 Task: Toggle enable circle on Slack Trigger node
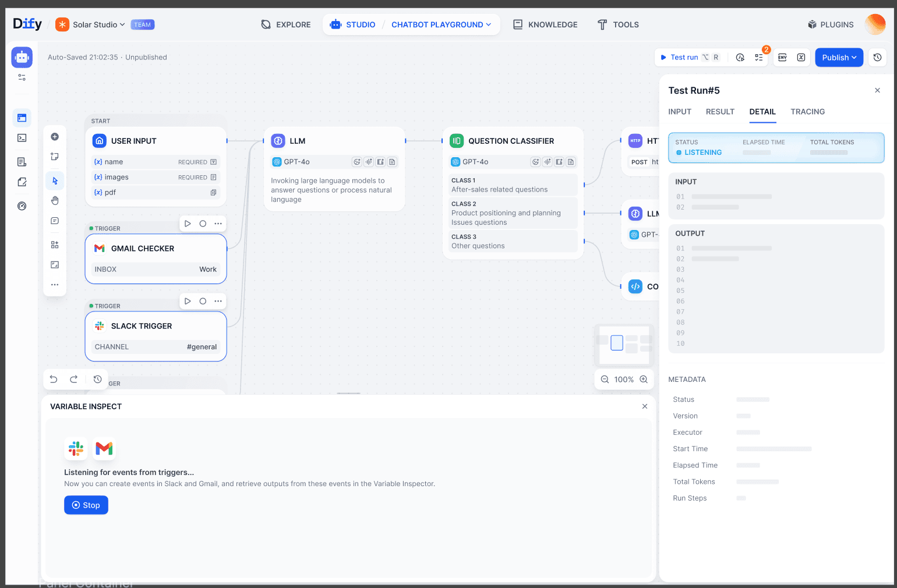[203, 301]
